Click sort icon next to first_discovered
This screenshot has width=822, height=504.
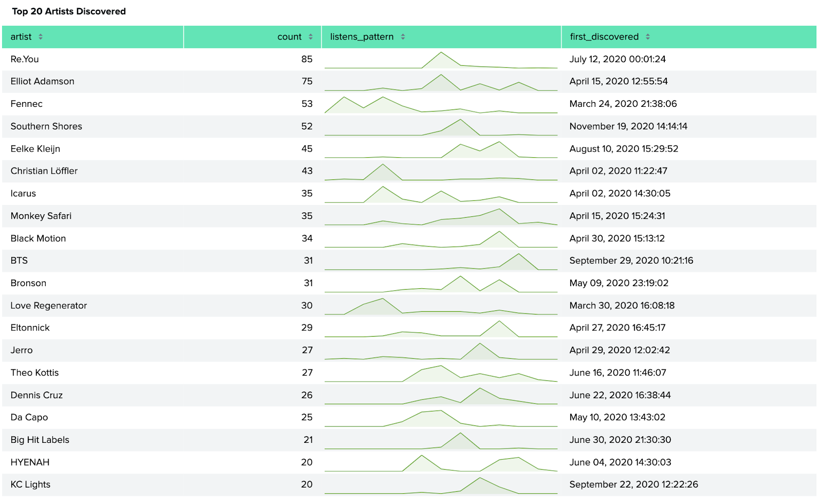(648, 37)
